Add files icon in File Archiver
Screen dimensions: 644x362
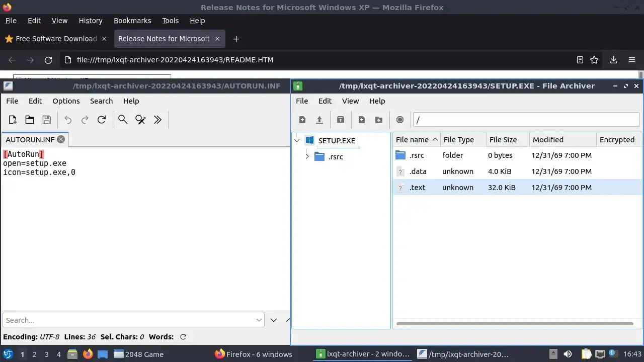pos(362,120)
